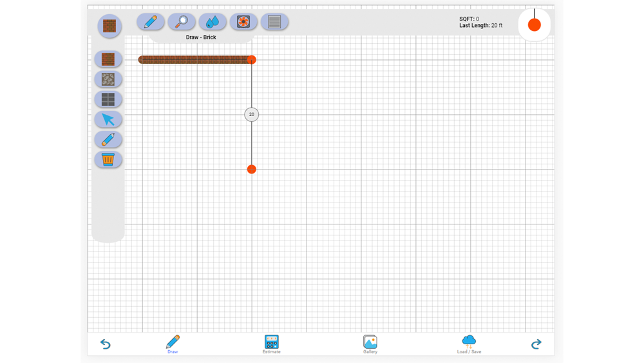Image resolution: width=644 pixels, height=363 pixels.
Task: Click the SQFT: 0 readout
Action: point(469,19)
